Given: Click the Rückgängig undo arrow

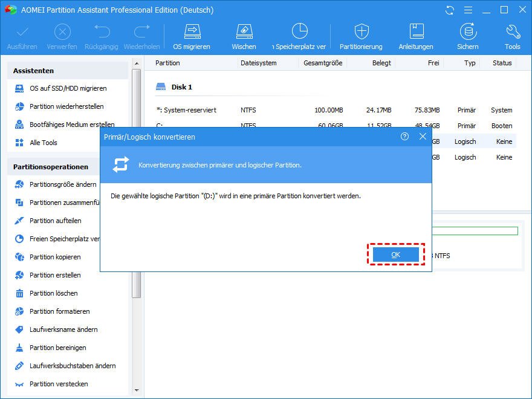Looking at the screenshot, I should coord(102,31).
